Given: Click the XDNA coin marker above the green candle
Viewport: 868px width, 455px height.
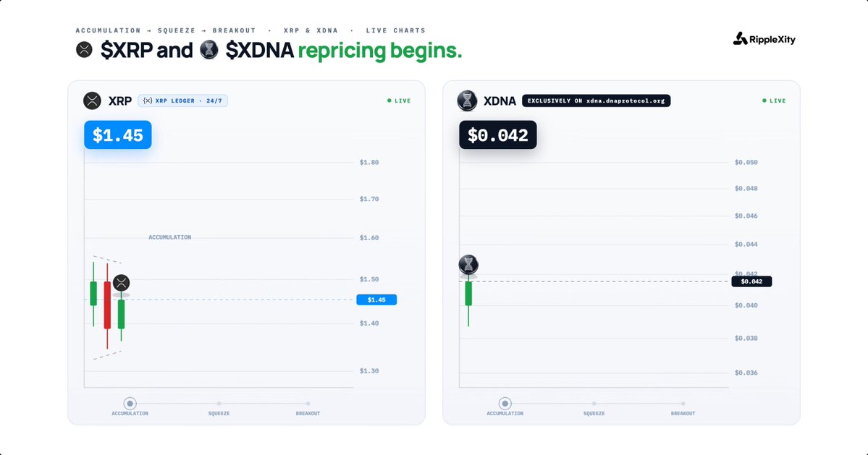Looking at the screenshot, I should point(468,265).
